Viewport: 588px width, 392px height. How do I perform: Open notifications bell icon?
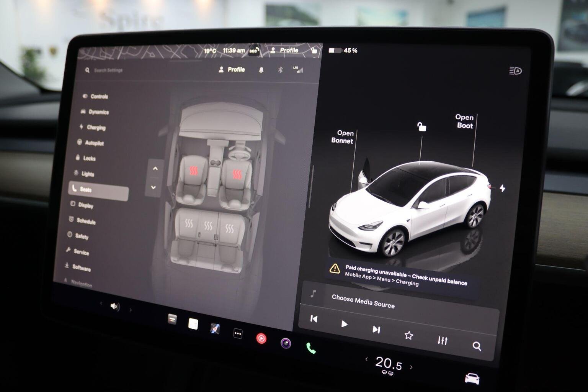point(261,70)
